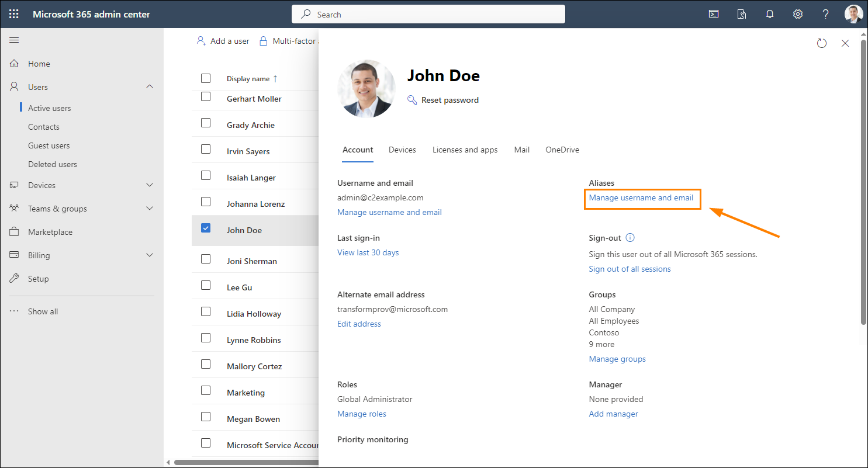Click the Marketplace bag icon in the sidebar
This screenshot has width=868, height=468.
tap(15, 232)
